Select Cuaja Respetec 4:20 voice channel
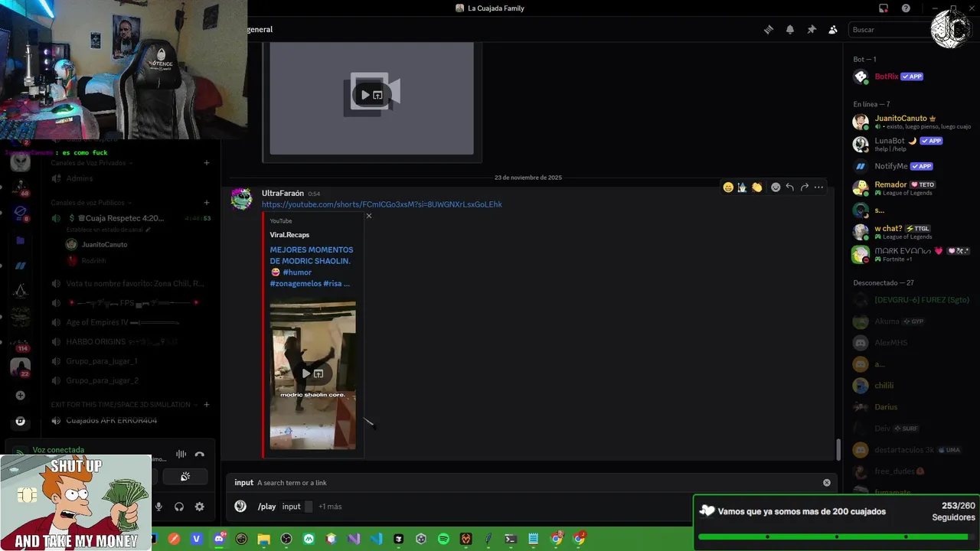 click(130, 218)
